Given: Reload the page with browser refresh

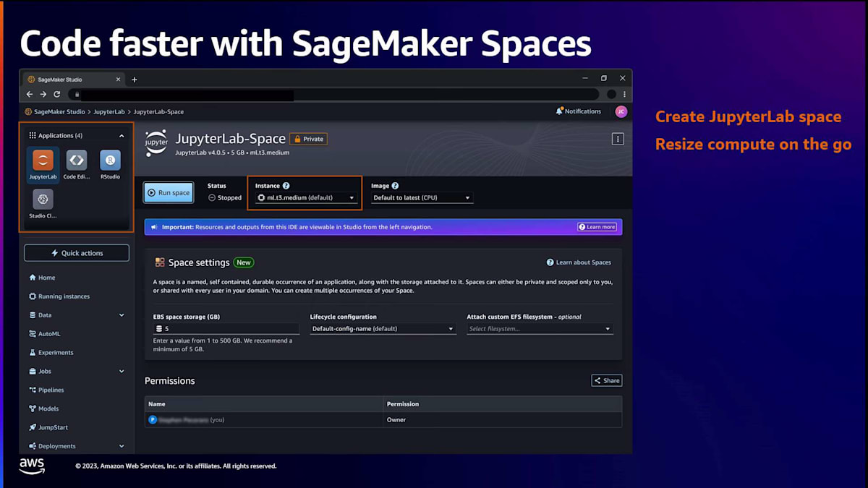Looking at the screenshot, I should tap(57, 94).
